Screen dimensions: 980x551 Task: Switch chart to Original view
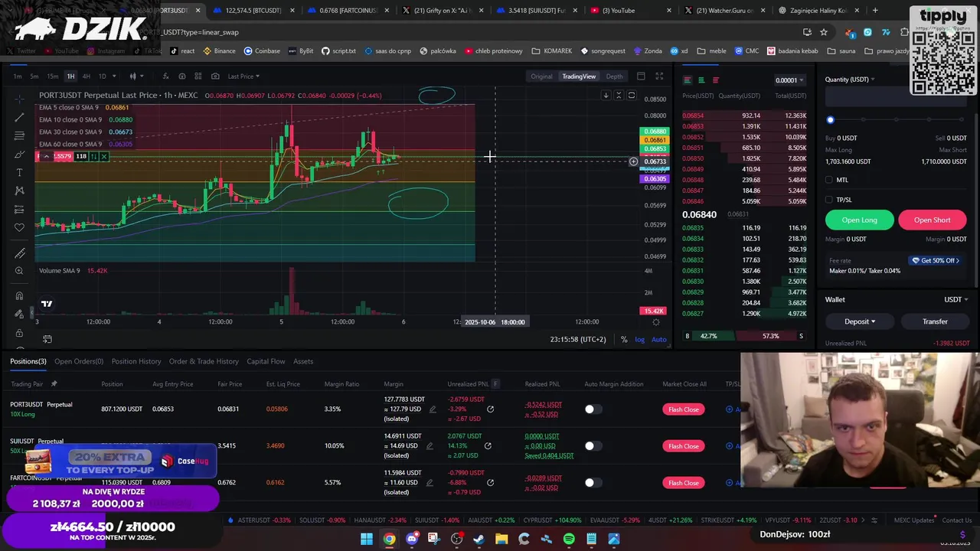tap(541, 77)
